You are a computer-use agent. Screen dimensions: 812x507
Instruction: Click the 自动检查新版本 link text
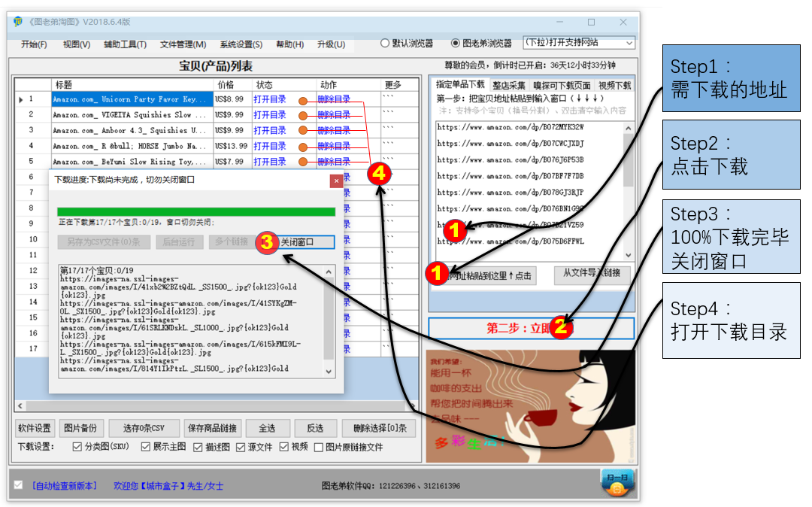click(x=65, y=486)
